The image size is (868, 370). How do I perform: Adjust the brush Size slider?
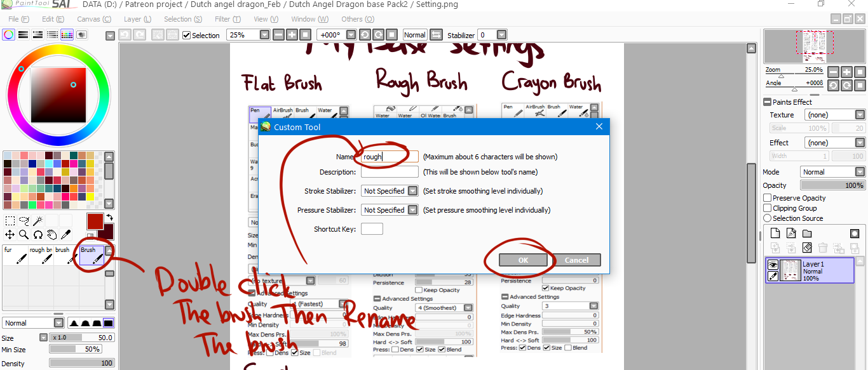[82, 338]
